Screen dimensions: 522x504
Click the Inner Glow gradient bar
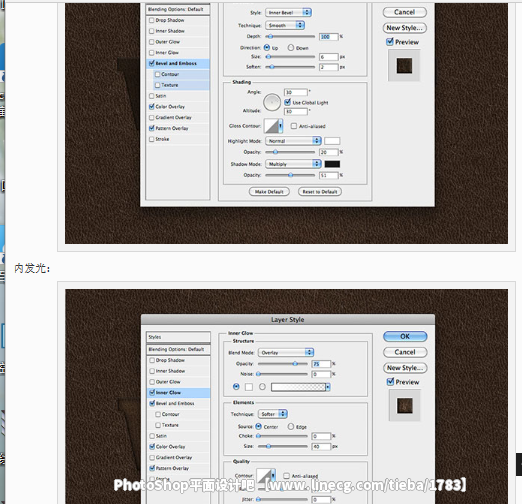click(x=298, y=387)
